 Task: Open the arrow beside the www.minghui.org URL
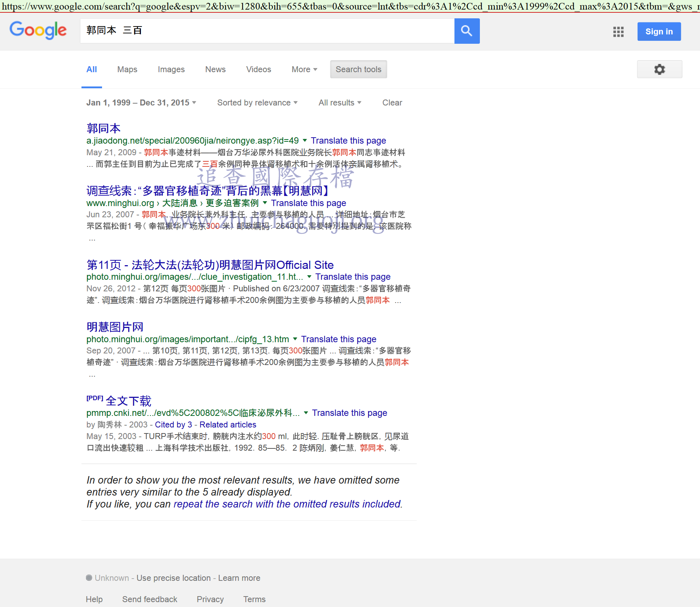(x=265, y=203)
